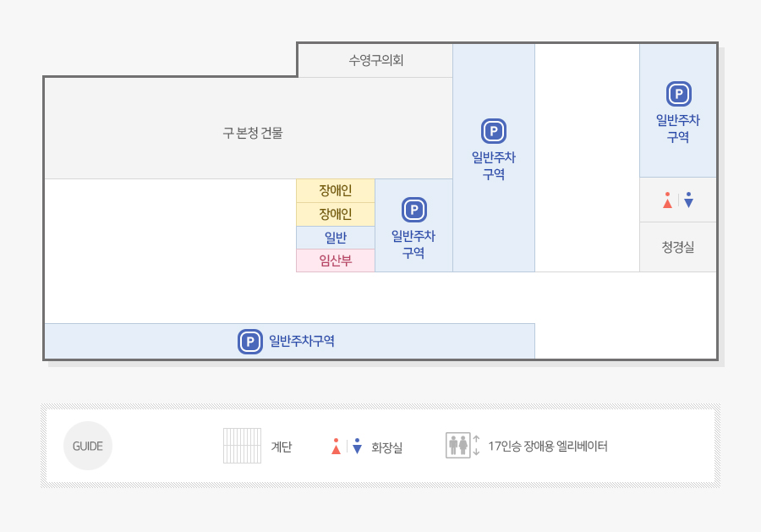
Task: Click the P icon beside the 장애인 spaces
Action: click(x=414, y=210)
